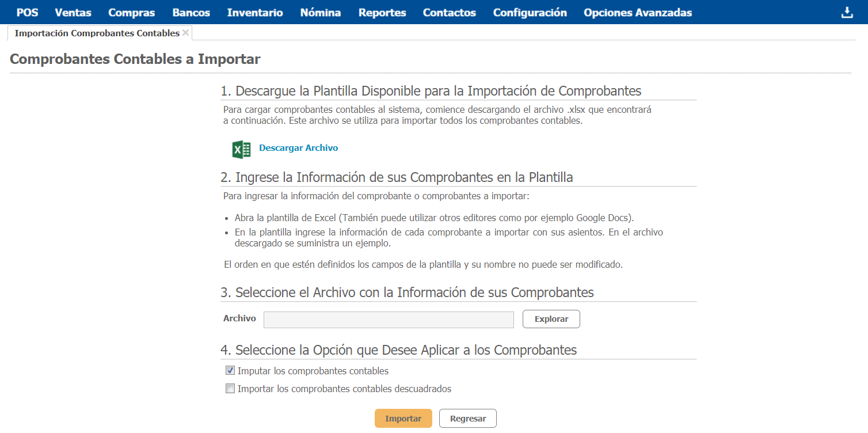The height and width of the screenshot is (433, 868).
Task: Open the Reportes menu
Action: (382, 13)
